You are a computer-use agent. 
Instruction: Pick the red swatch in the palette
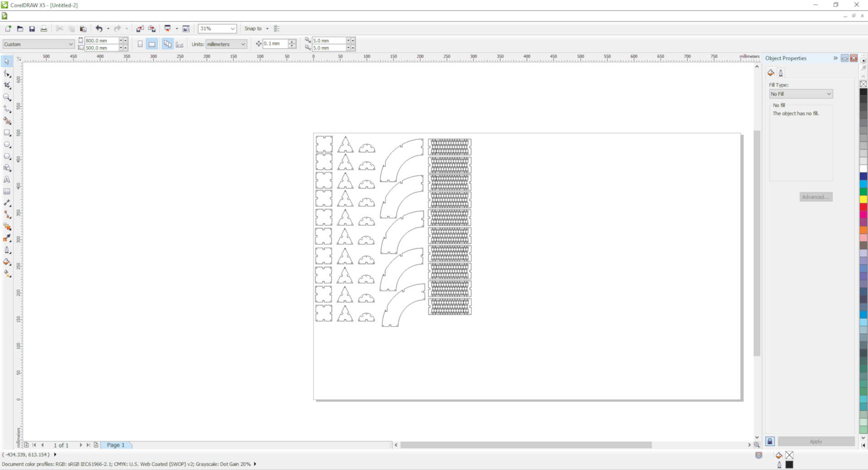tap(863, 207)
